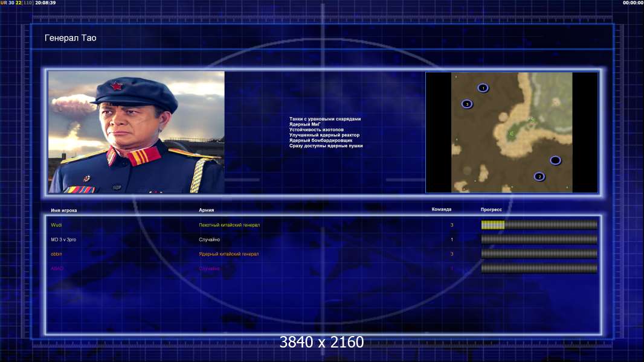The height and width of the screenshot is (362, 644).
Task: Click 'Ядерный бомбардировщик' line
Action: 320,140
